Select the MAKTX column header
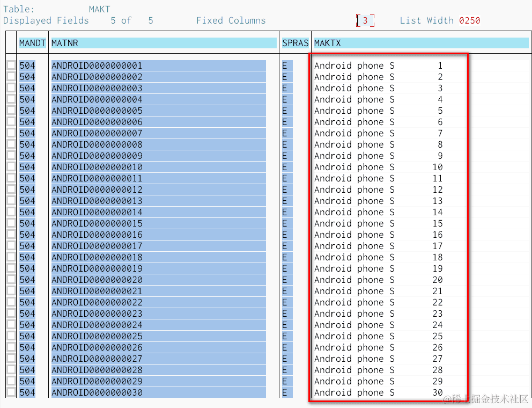This screenshot has height=408, width=532. point(421,43)
